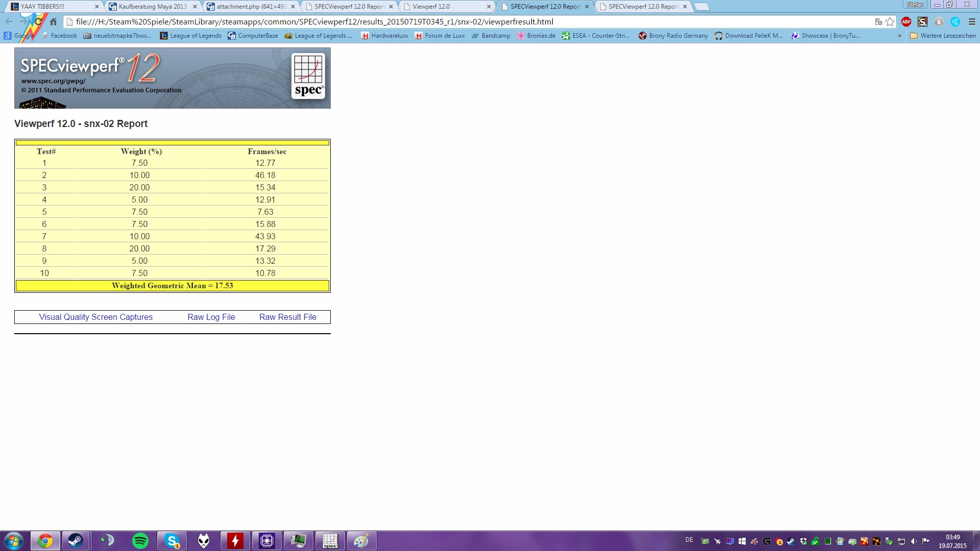
Task: Open the monitor graph taskbar app
Action: tap(299, 541)
